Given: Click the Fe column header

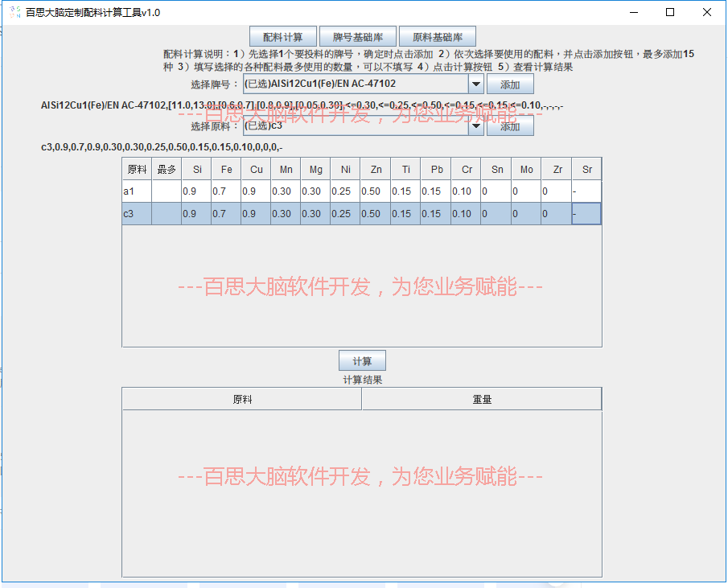Looking at the screenshot, I should tap(226, 169).
